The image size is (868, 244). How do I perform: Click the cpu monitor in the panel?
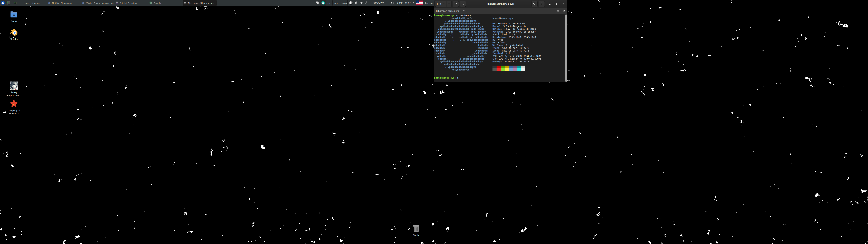pos(329,3)
